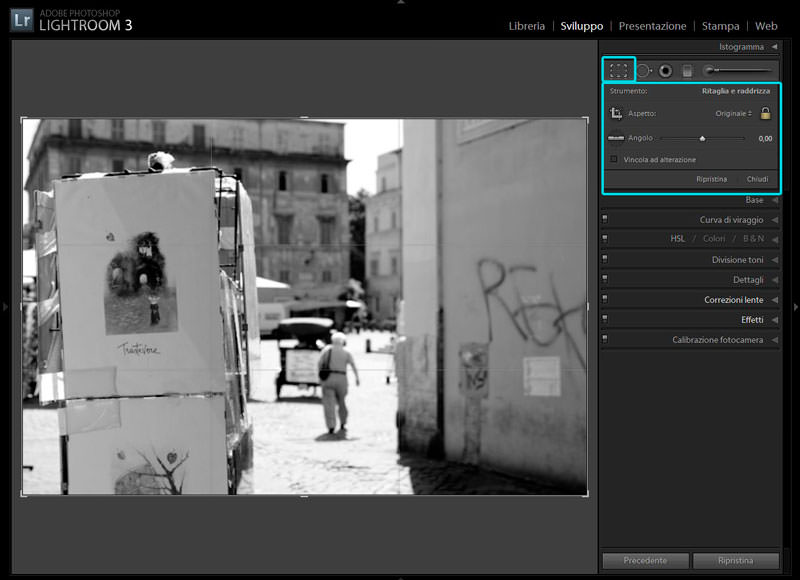Click Chiudi in the crop panel
Image resolution: width=800 pixels, height=580 pixels.
757,179
